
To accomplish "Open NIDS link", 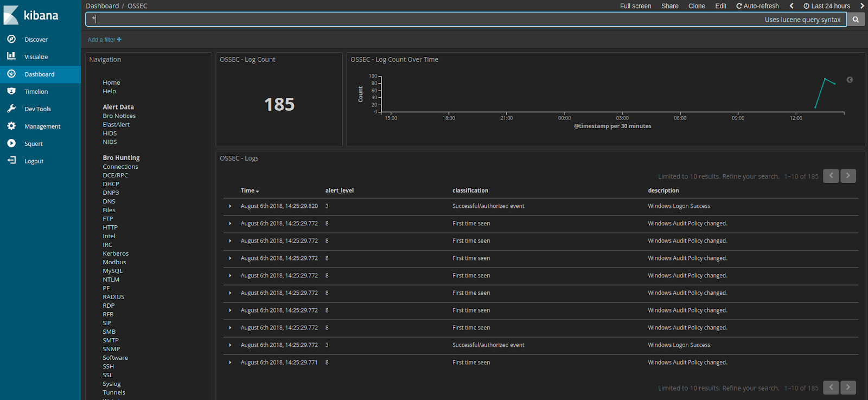I will click(110, 142).
